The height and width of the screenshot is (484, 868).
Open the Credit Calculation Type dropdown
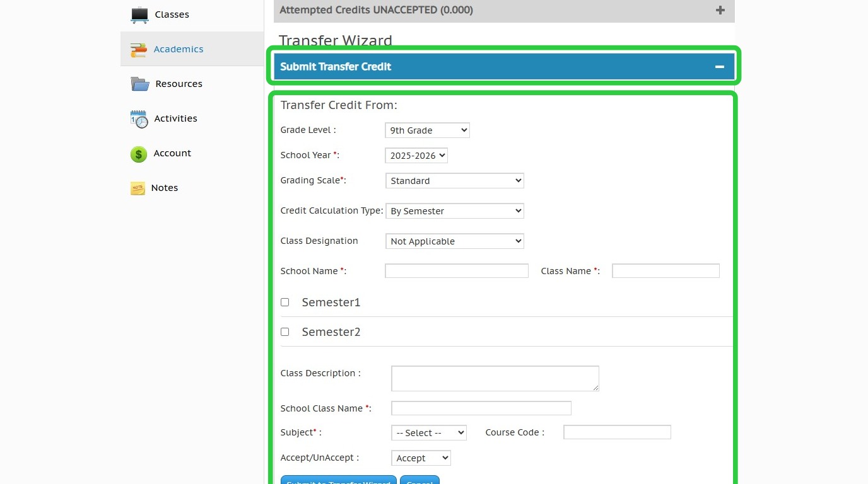454,211
